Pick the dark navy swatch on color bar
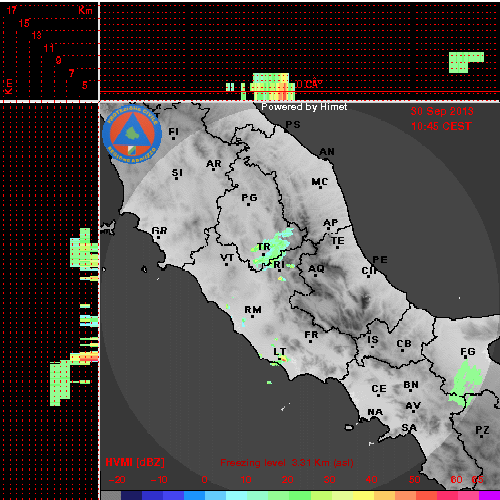Image resolution: width=500 pixels, height=500 pixels. [x=132, y=495]
